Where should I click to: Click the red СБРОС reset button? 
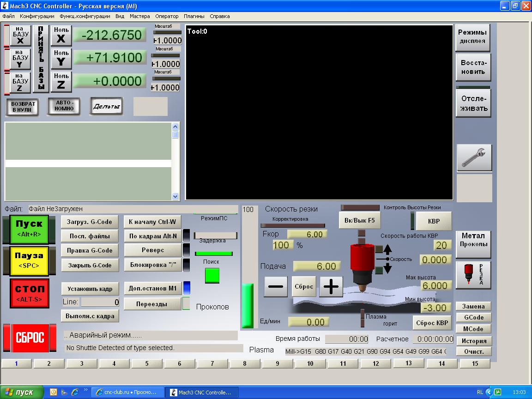pyautogui.click(x=30, y=338)
